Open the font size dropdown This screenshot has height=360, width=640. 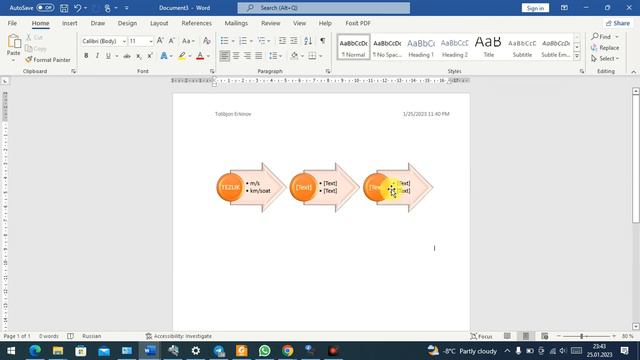tap(151, 41)
